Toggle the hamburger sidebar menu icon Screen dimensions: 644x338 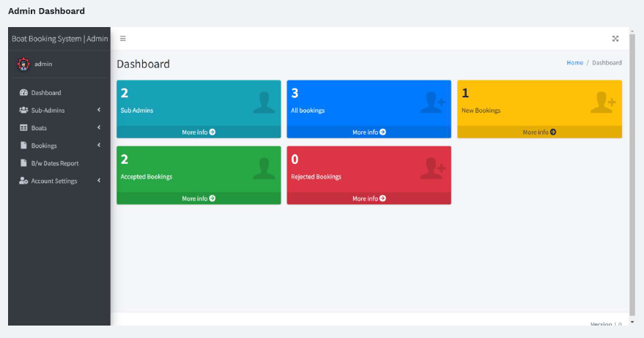(x=123, y=39)
